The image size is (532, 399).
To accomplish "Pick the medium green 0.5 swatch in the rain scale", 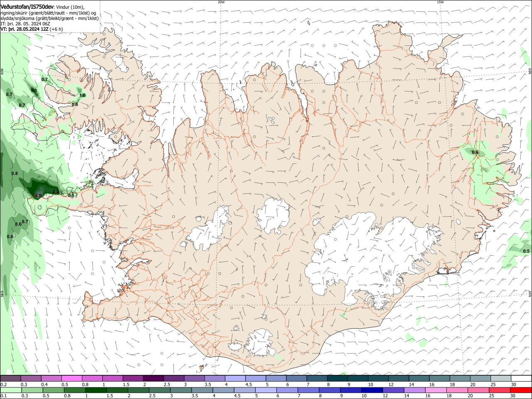I will point(54,390).
